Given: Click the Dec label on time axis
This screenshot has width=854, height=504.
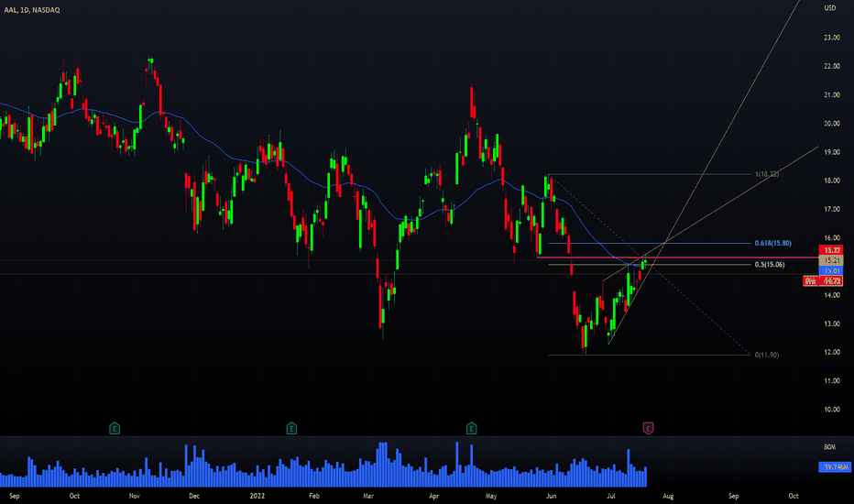Looking at the screenshot, I should click(x=194, y=496).
